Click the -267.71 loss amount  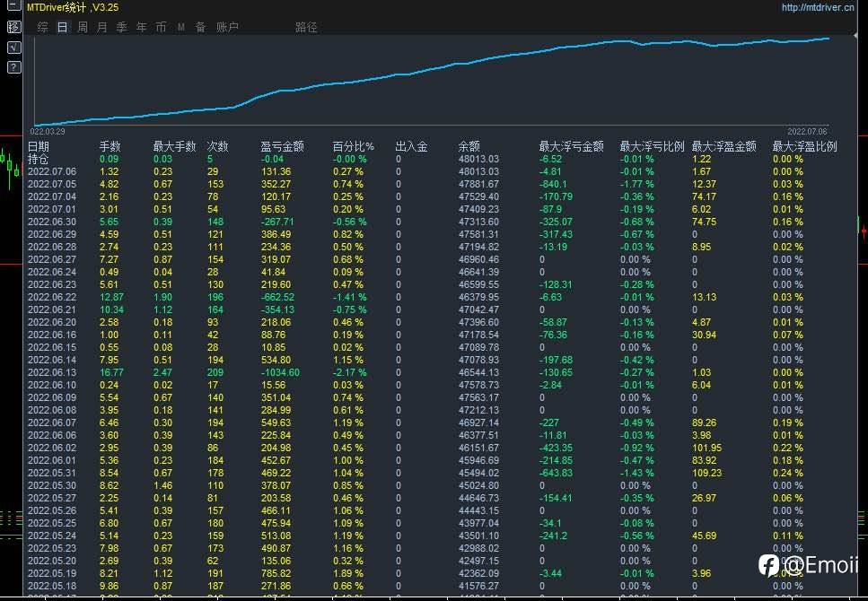pyautogui.click(x=277, y=222)
